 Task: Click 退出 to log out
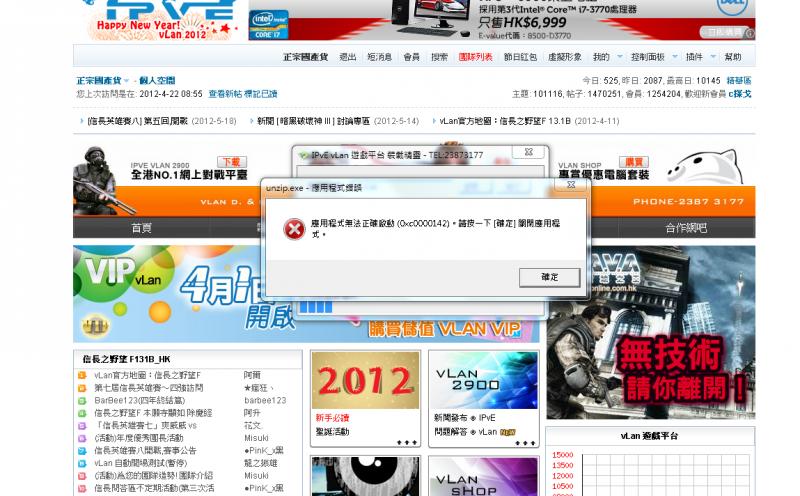[347, 57]
